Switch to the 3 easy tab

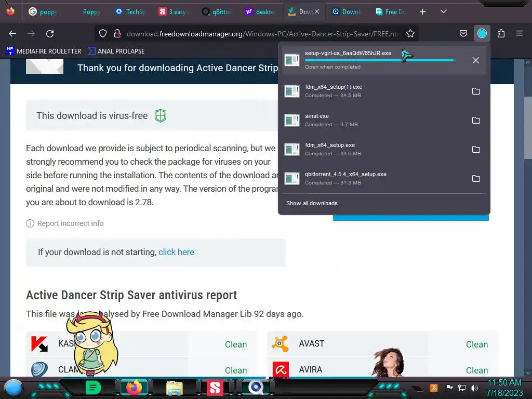173,12
